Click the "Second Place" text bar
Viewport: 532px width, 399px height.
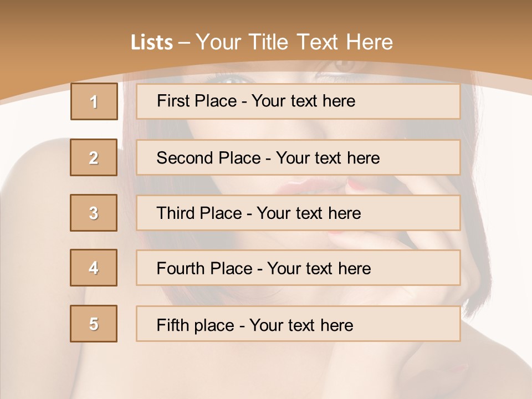pyautogui.click(x=298, y=157)
